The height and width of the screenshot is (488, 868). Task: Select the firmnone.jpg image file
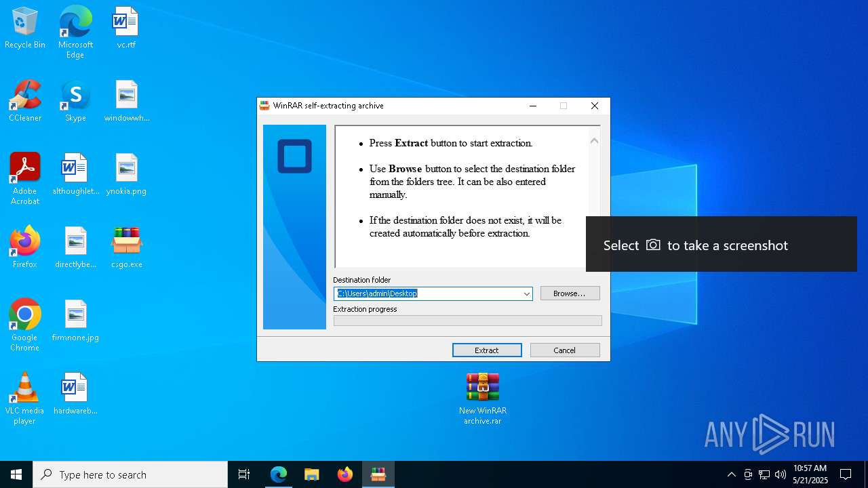click(x=75, y=321)
